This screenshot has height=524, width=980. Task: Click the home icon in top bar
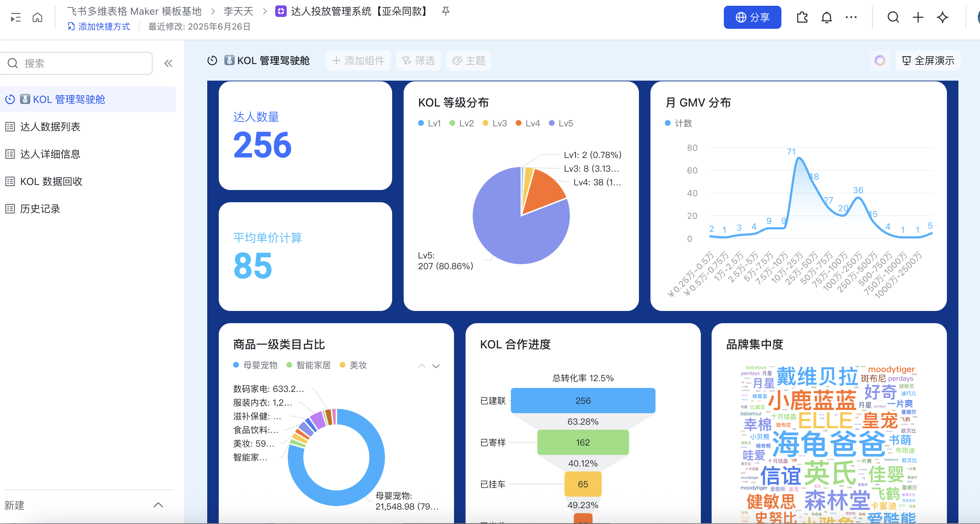coord(37,18)
